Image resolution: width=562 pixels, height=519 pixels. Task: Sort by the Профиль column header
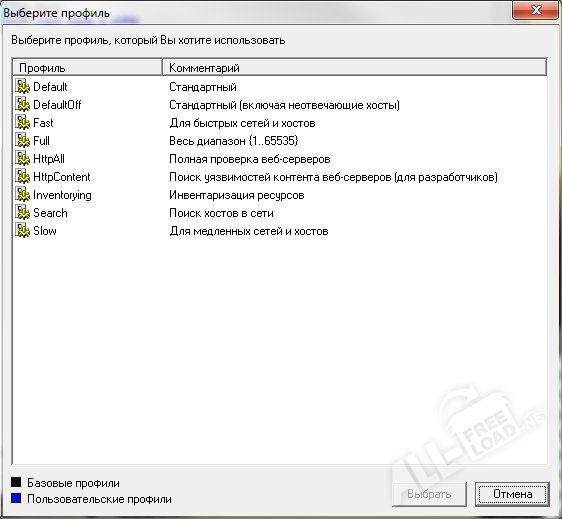point(88,68)
